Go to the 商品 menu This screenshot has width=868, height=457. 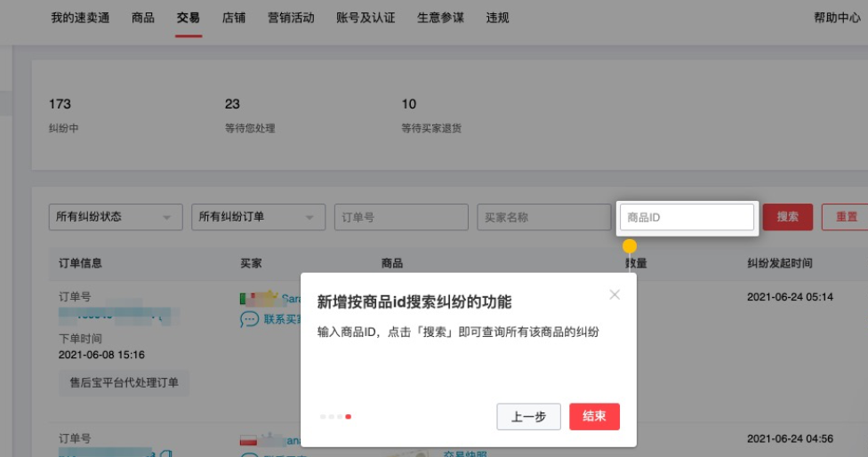143,18
